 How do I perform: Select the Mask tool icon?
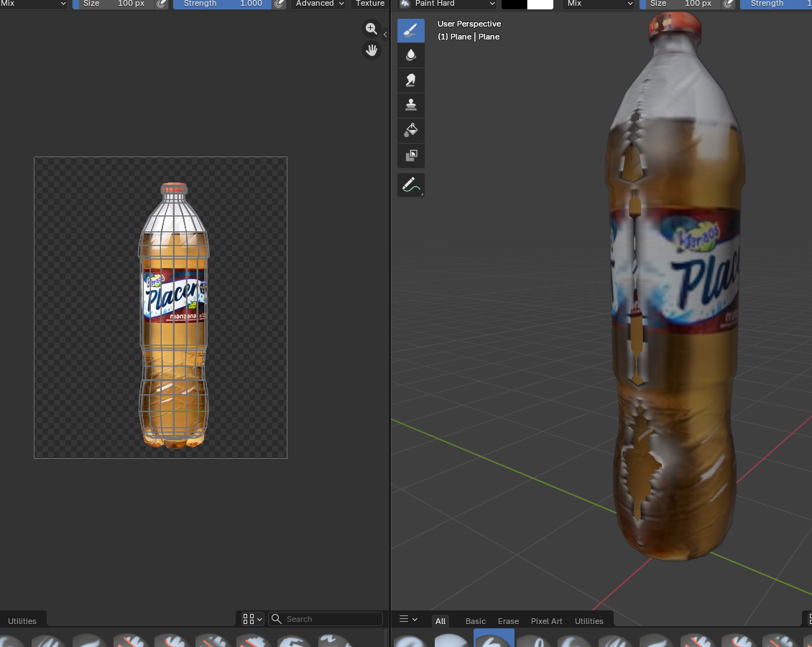(410, 155)
